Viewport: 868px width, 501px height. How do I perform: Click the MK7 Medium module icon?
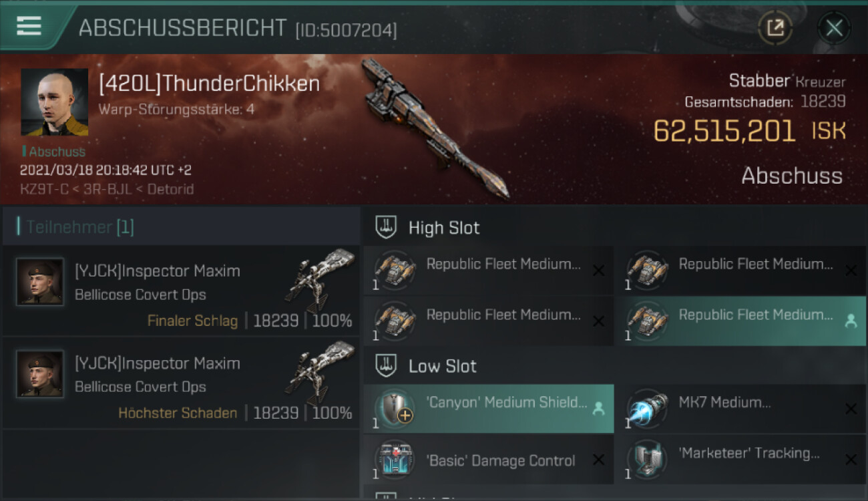click(x=648, y=408)
